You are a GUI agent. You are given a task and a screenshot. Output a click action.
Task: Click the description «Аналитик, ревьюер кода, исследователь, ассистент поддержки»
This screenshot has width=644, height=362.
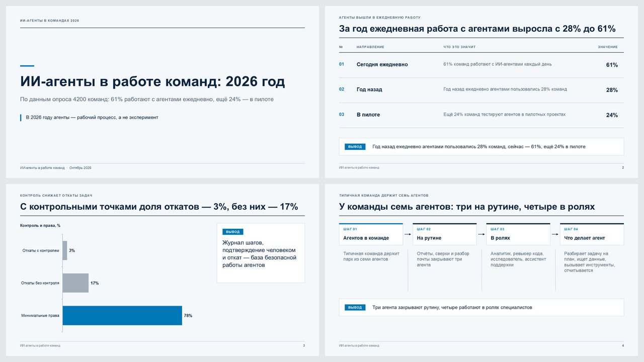[517, 259]
